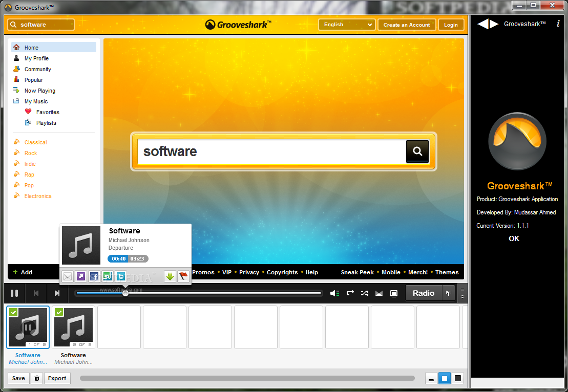The width and height of the screenshot is (568, 392).
Task: Share the song on Twitter
Action: [x=121, y=277]
